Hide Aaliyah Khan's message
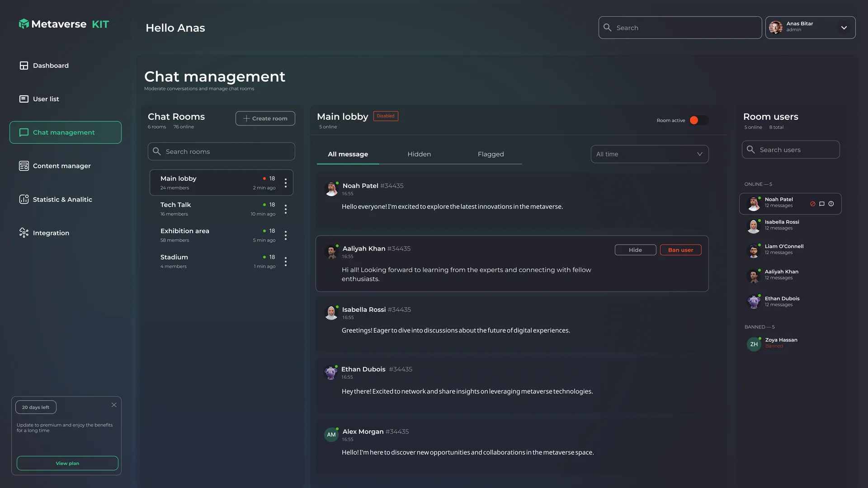This screenshot has width=868, height=488. coord(635,250)
